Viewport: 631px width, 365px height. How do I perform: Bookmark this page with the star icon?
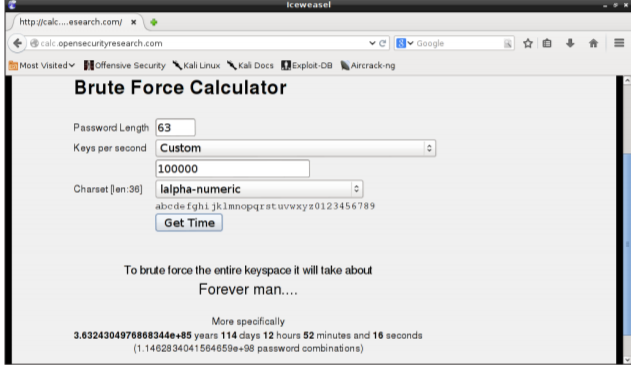tap(528, 43)
